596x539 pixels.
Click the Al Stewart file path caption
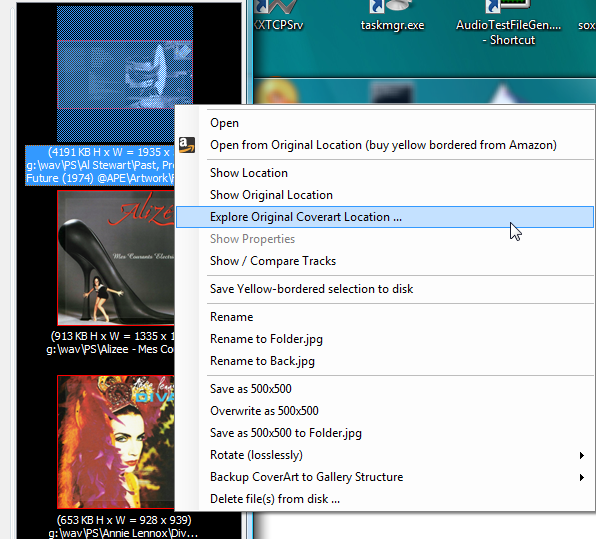pyautogui.click(x=100, y=172)
